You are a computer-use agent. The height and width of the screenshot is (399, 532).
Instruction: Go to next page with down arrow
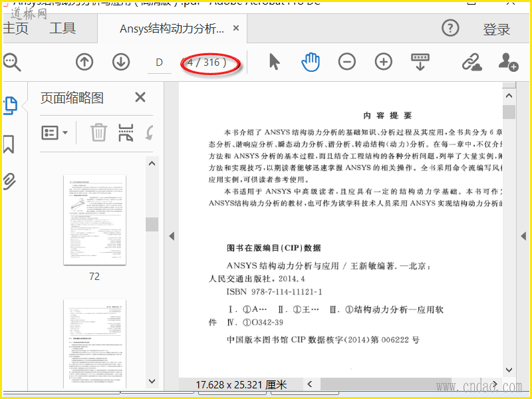click(x=121, y=62)
